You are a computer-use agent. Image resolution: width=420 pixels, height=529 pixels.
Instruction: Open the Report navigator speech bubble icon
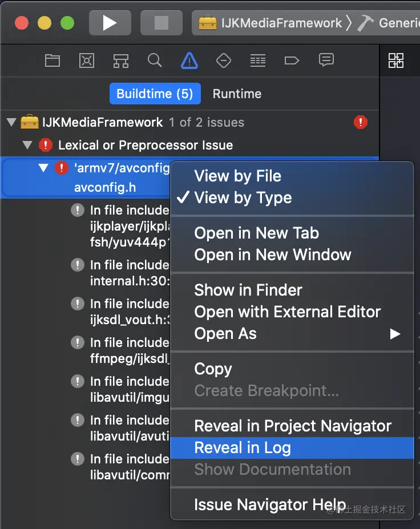click(326, 60)
